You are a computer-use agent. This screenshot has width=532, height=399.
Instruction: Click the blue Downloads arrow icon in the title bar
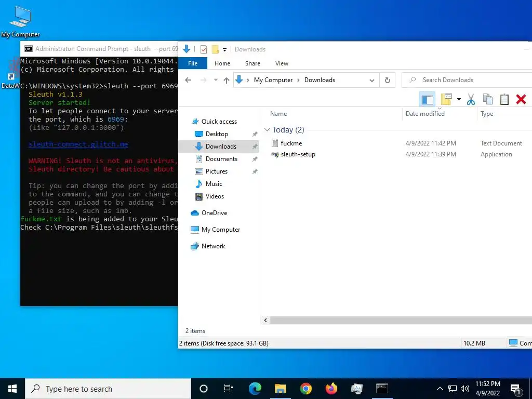pos(187,49)
